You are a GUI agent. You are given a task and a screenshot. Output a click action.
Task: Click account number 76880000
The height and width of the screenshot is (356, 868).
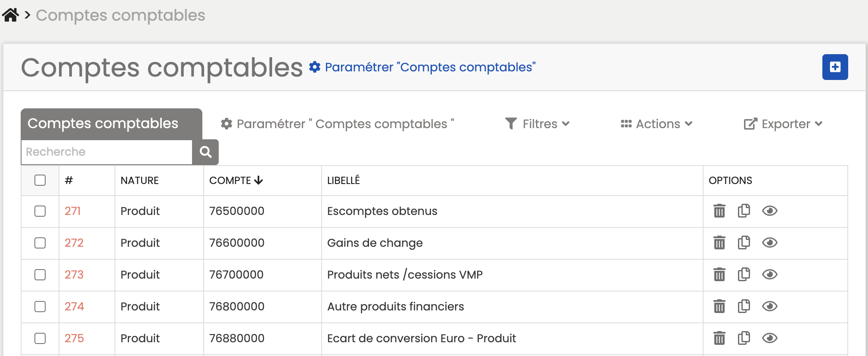tap(237, 338)
